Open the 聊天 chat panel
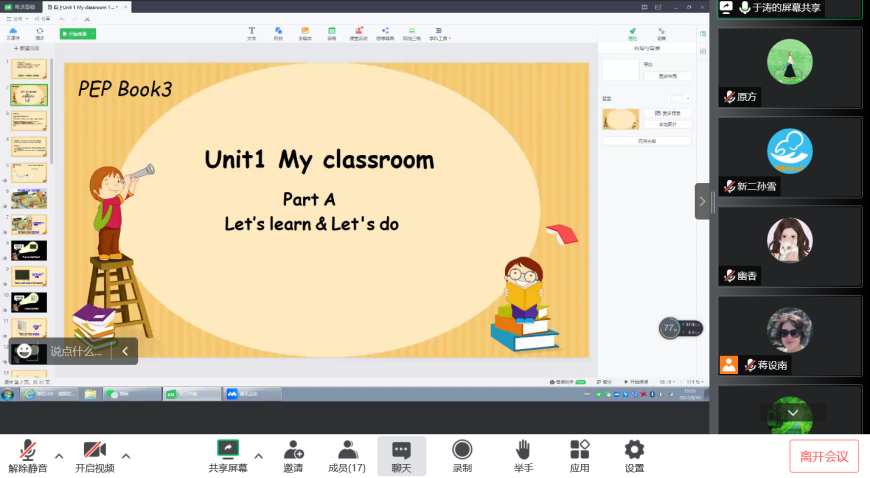The width and height of the screenshot is (870, 478). point(401,456)
